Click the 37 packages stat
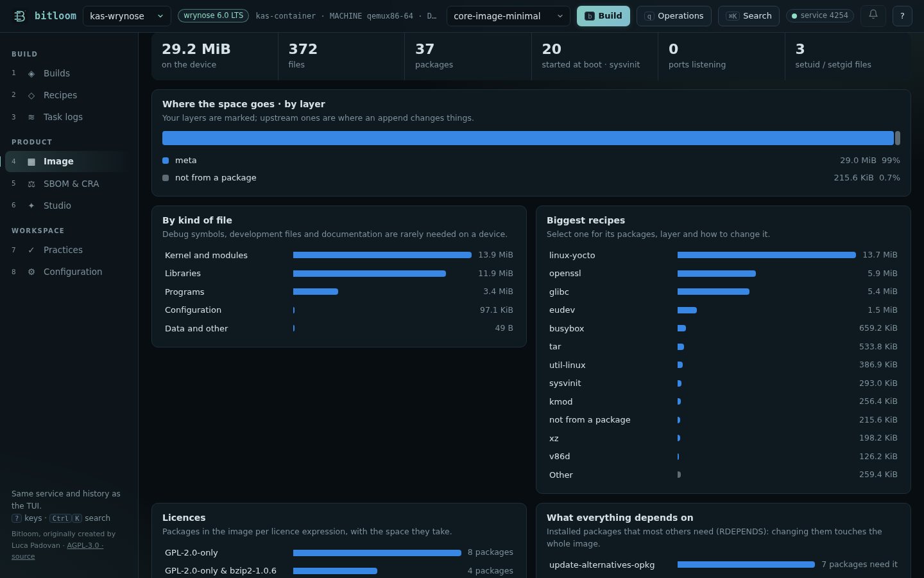924x578 pixels. [468, 56]
